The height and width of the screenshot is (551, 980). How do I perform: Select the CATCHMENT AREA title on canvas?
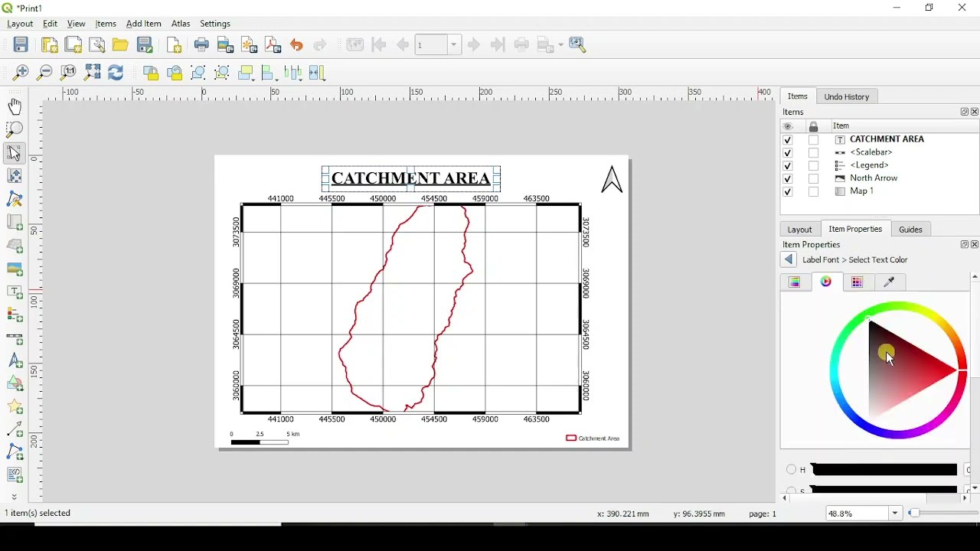pyautogui.click(x=411, y=179)
